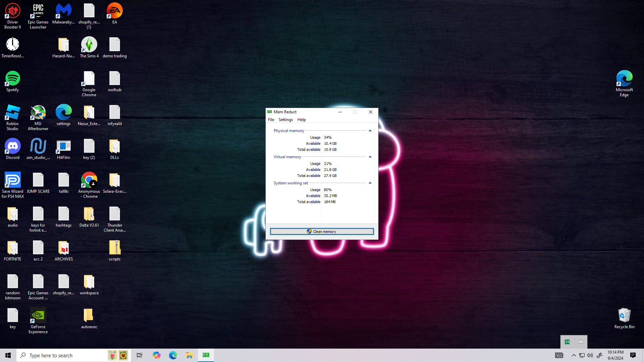Select the Epic Games Launcher icon
Viewport: 644px width, 362px height.
pos(38,16)
